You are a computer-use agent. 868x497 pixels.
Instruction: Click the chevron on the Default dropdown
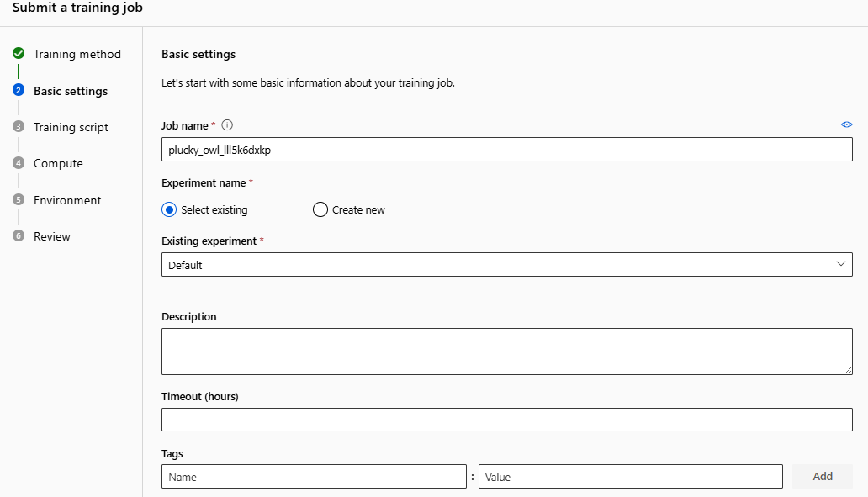(x=841, y=264)
